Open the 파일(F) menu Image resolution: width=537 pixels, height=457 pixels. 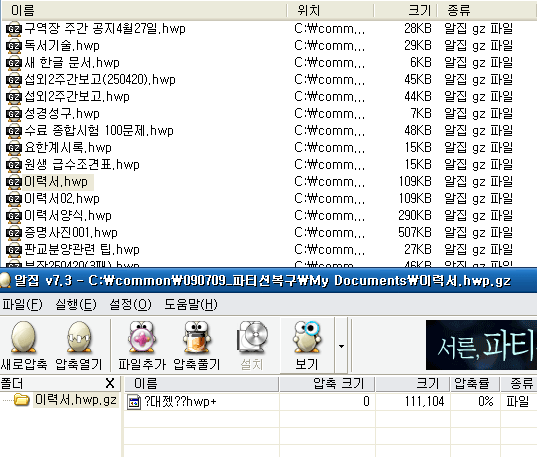pyautogui.click(x=22, y=304)
